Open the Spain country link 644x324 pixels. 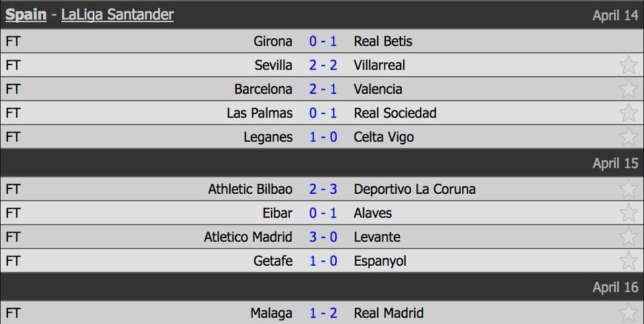tap(26, 15)
